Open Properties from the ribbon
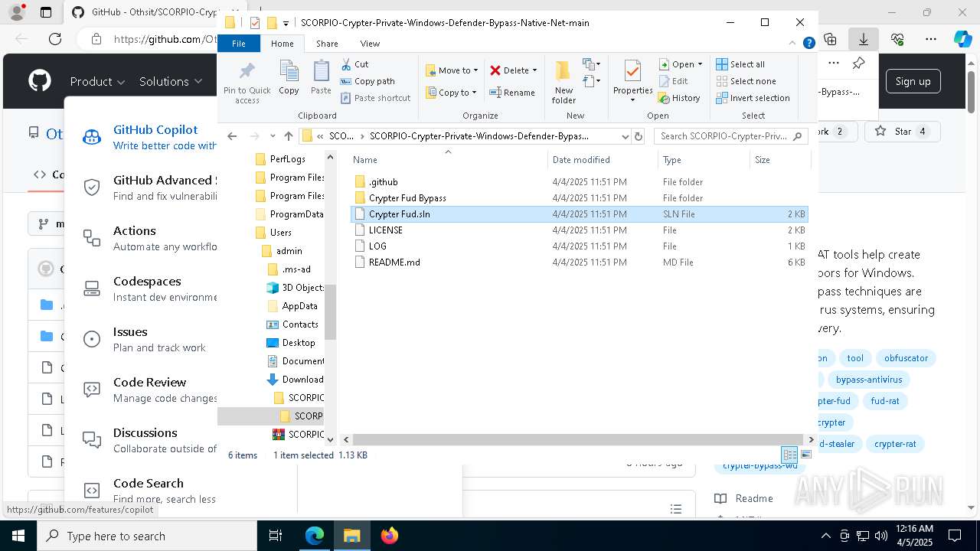Image resolution: width=980 pixels, height=551 pixels. 632,81
